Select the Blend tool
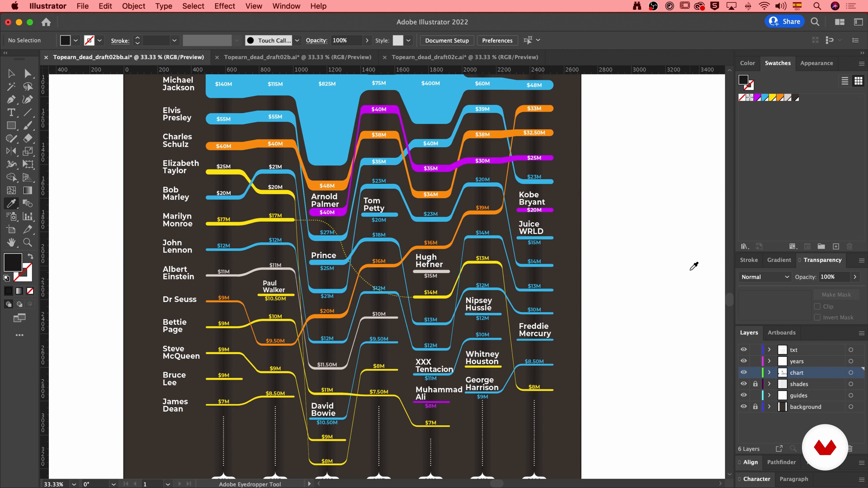Viewport: 868px width, 488px height. pyautogui.click(x=28, y=203)
